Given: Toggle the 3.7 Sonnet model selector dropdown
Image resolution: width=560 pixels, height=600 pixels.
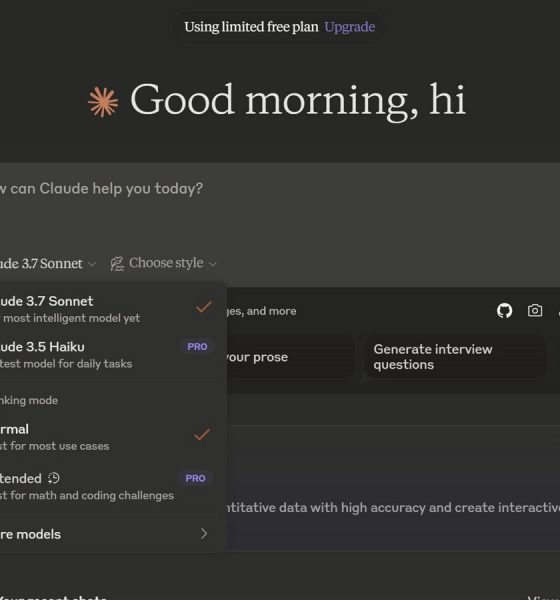Looking at the screenshot, I should pyautogui.click(x=47, y=264).
